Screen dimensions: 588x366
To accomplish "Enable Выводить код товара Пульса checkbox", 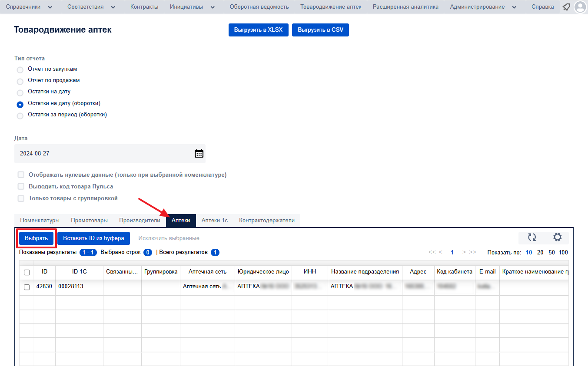I will click(x=21, y=186).
